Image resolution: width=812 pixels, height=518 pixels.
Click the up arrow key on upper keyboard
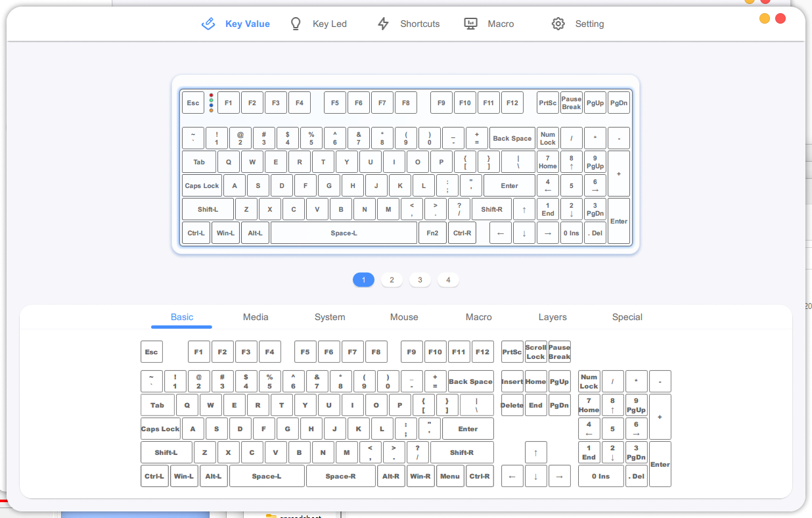click(524, 210)
